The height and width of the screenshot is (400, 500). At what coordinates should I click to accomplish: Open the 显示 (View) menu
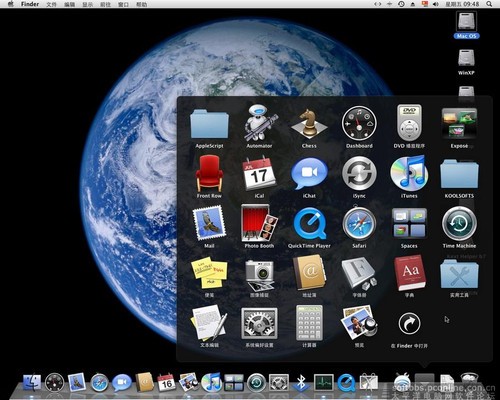[x=87, y=4]
